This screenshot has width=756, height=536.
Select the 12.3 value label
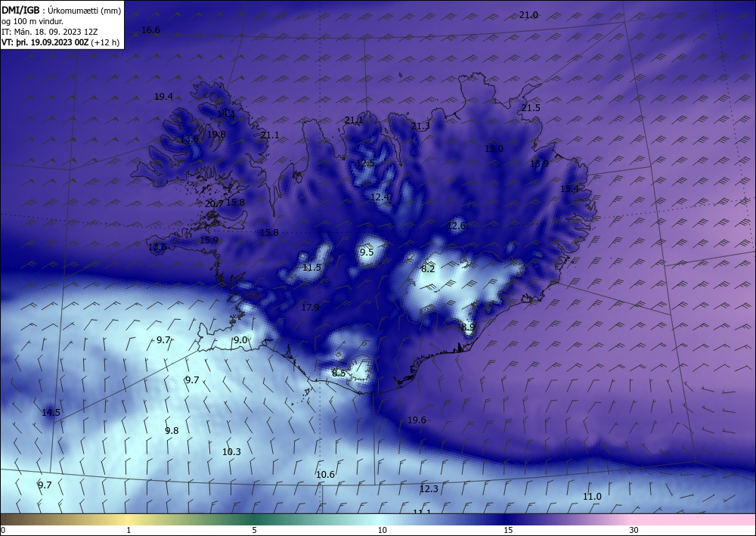coord(429,489)
